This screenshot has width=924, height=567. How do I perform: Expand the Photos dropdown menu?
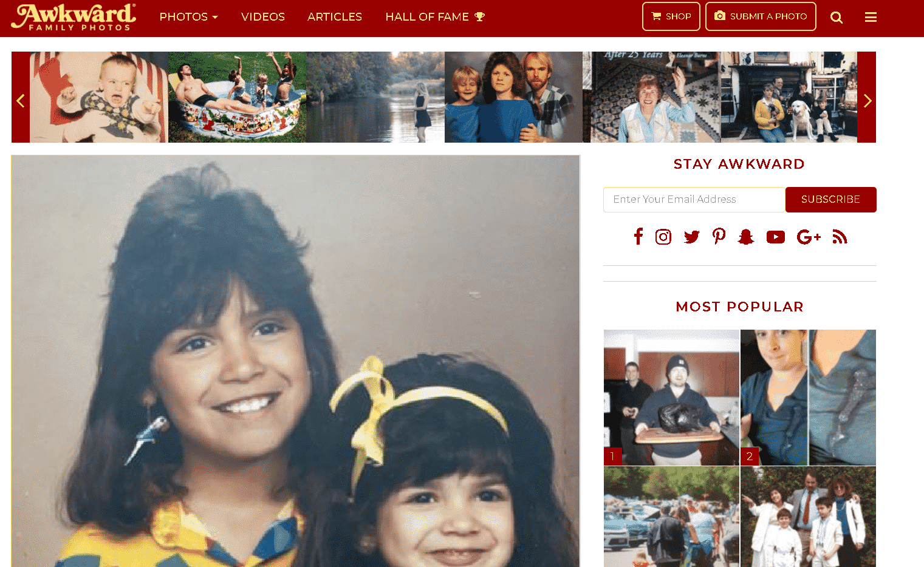[188, 17]
